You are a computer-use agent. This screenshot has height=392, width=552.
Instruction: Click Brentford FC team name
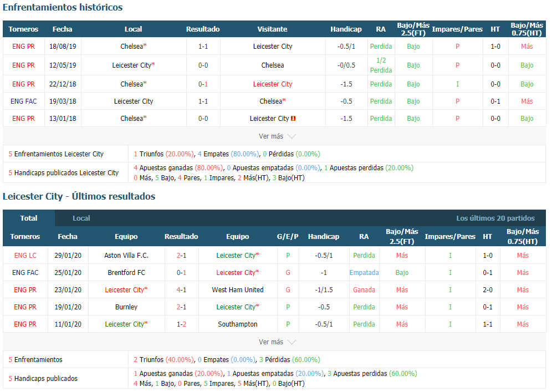(126, 273)
